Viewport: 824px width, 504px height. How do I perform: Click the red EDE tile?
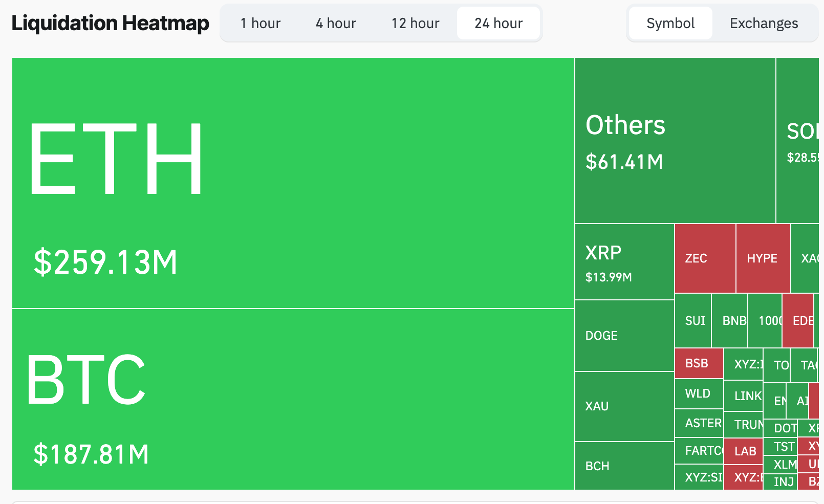click(798, 321)
